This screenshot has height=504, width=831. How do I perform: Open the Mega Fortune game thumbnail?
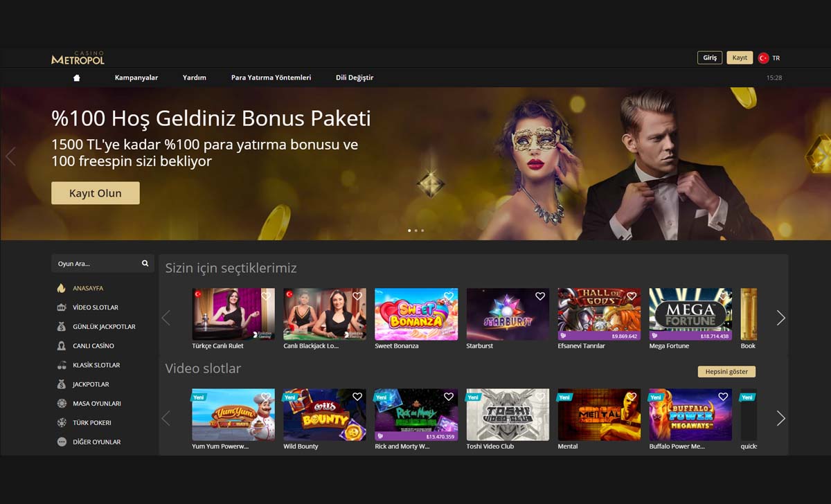coord(690,314)
